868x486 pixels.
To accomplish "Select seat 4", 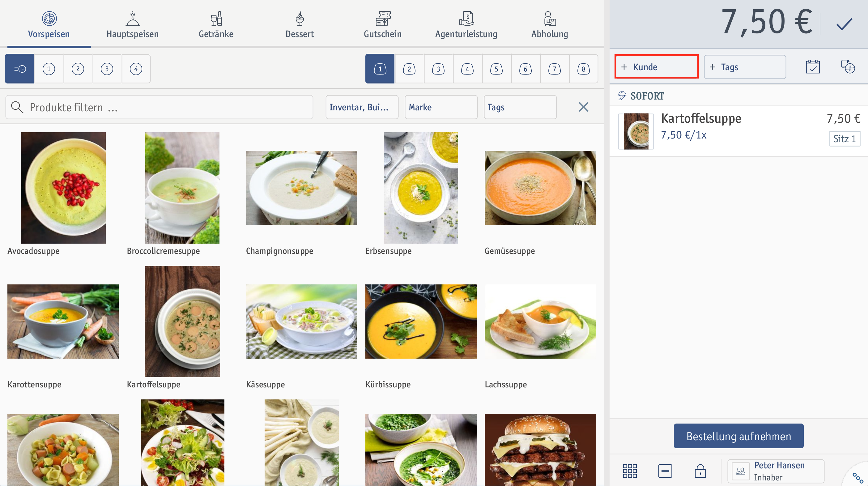I will pyautogui.click(x=467, y=69).
